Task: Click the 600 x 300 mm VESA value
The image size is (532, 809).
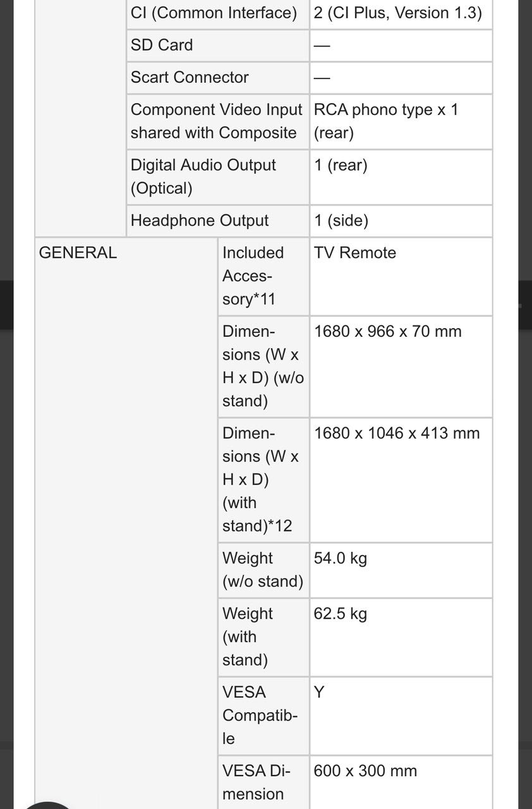Action: 365,771
